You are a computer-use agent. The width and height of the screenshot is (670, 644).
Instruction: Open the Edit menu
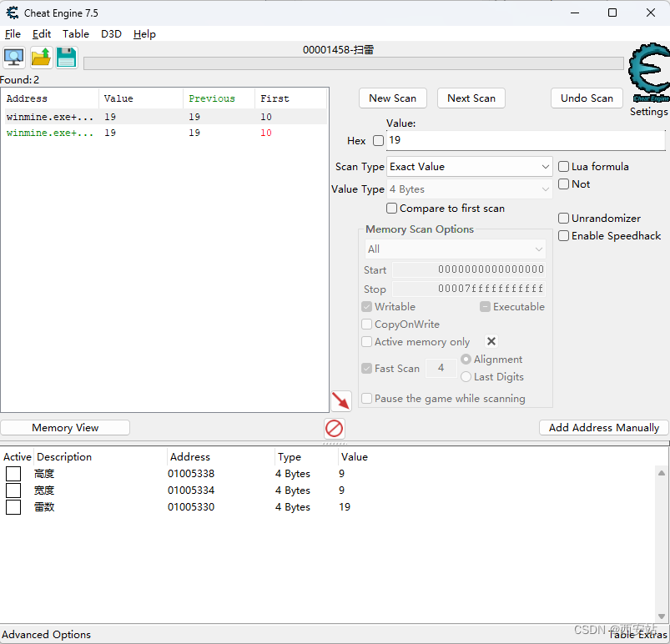point(42,33)
